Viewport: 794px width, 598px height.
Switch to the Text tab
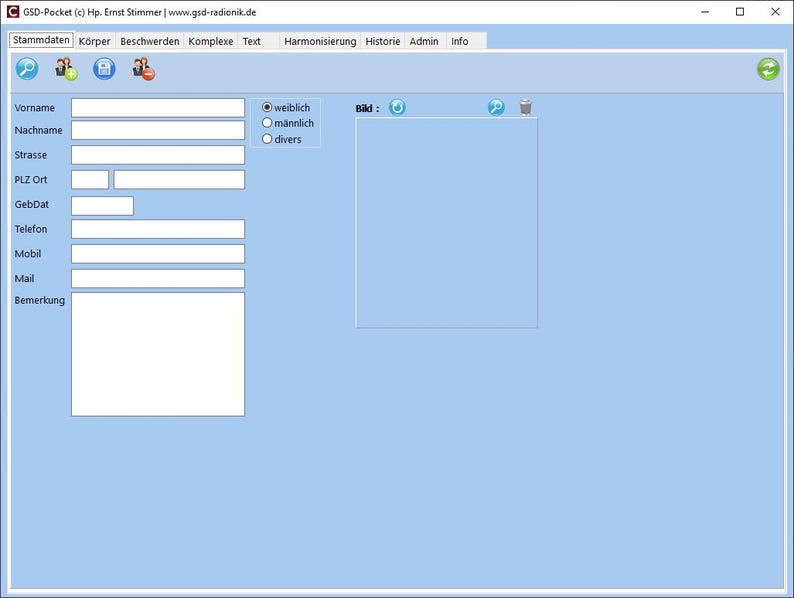tap(258, 41)
